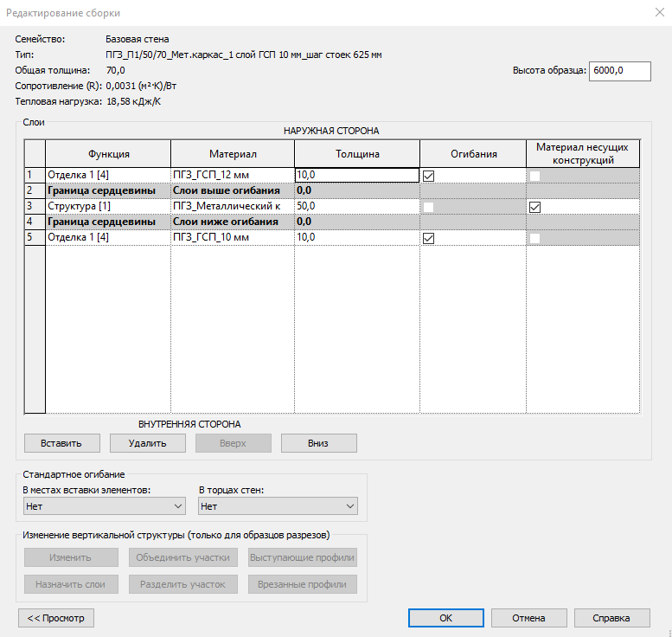This screenshot has height=637, width=672.
Task: Toggle structural material checkbox for row 3
Action: click(534, 207)
